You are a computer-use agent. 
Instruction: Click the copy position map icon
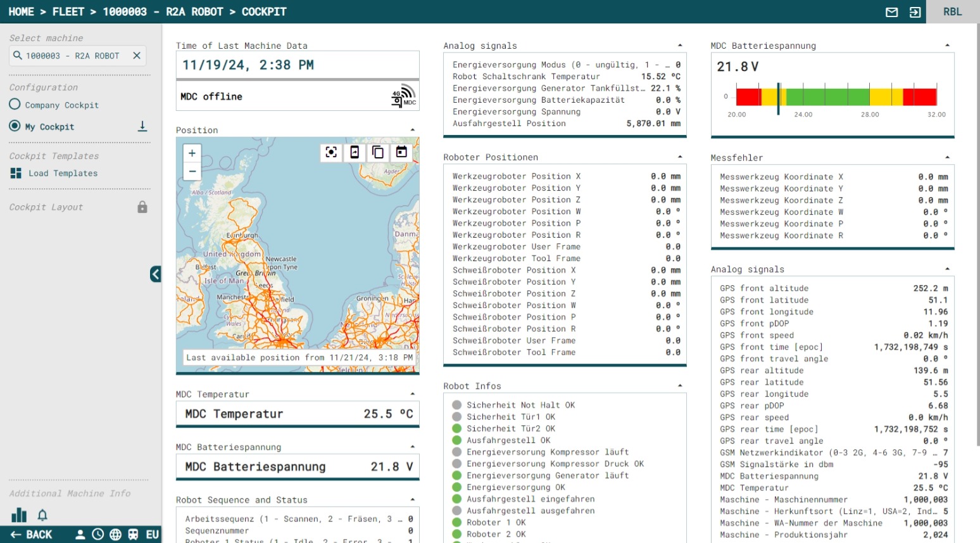[378, 152]
